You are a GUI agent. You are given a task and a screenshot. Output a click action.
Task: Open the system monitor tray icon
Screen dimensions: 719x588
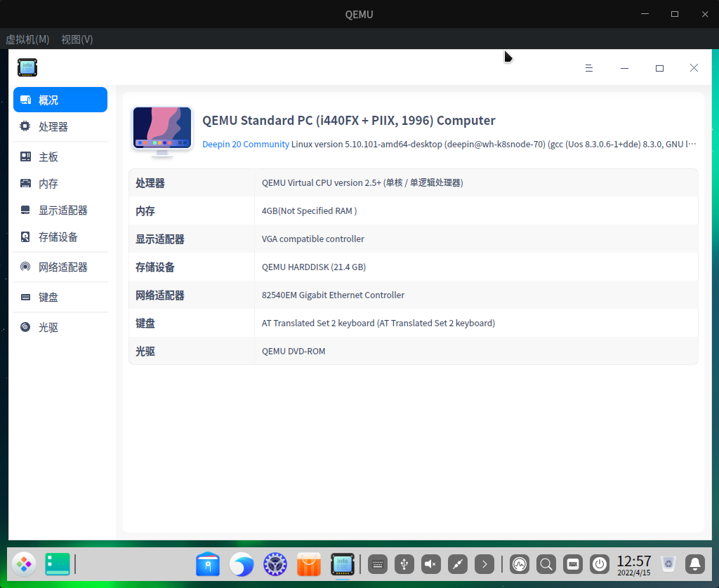(520, 564)
